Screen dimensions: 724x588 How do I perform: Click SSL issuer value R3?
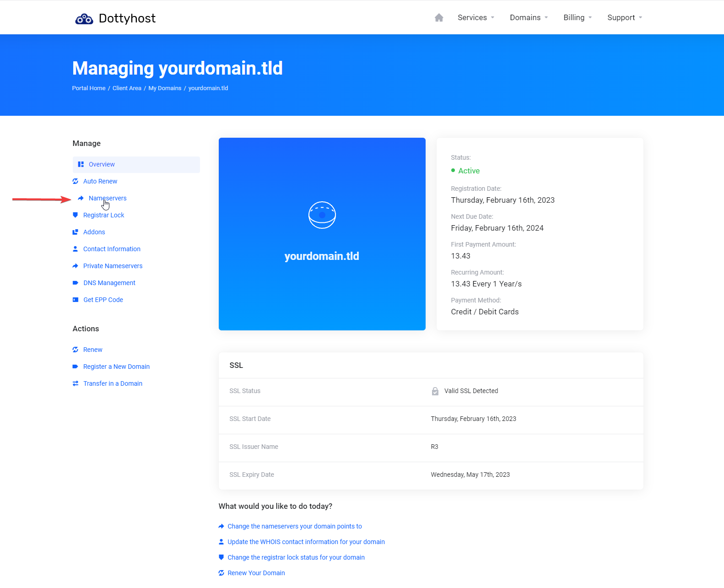point(434,447)
